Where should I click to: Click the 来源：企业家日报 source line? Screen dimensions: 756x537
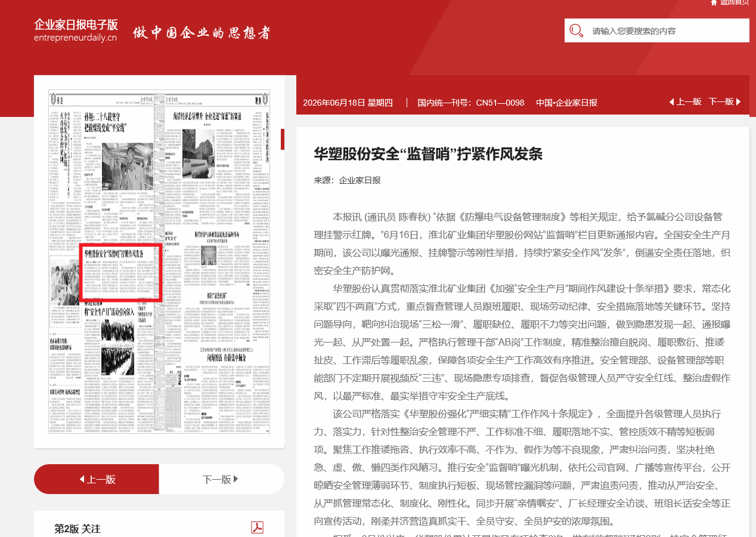[347, 180]
